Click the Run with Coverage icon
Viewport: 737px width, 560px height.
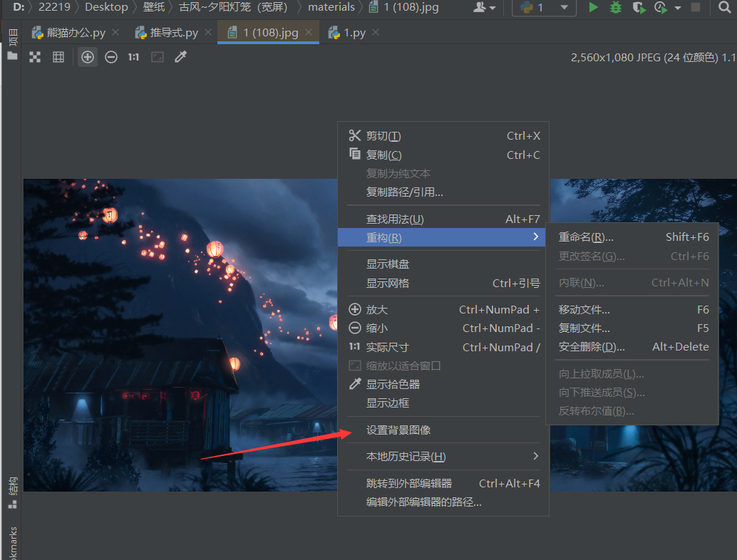639,7
